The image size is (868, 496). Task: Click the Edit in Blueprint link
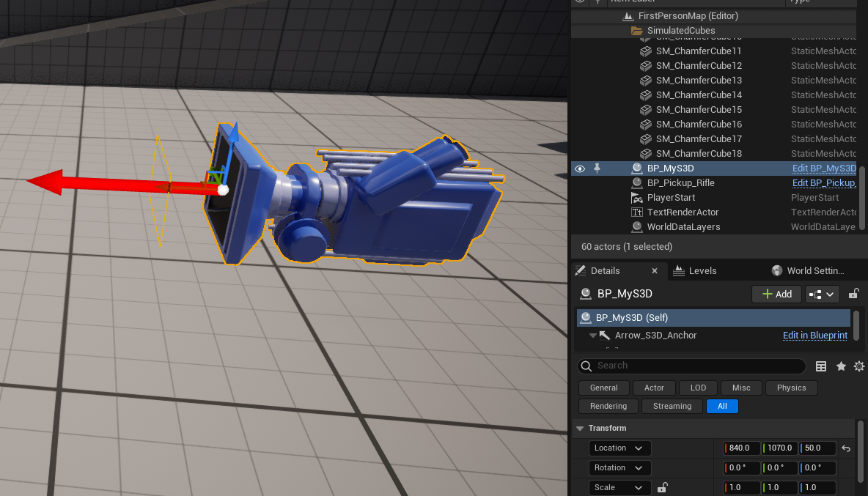tap(815, 336)
